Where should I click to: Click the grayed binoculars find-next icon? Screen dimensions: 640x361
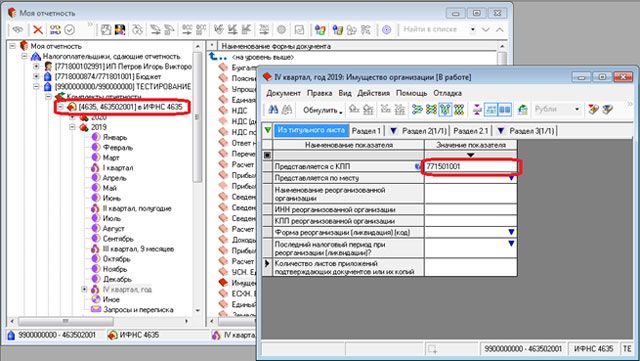click(x=287, y=109)
